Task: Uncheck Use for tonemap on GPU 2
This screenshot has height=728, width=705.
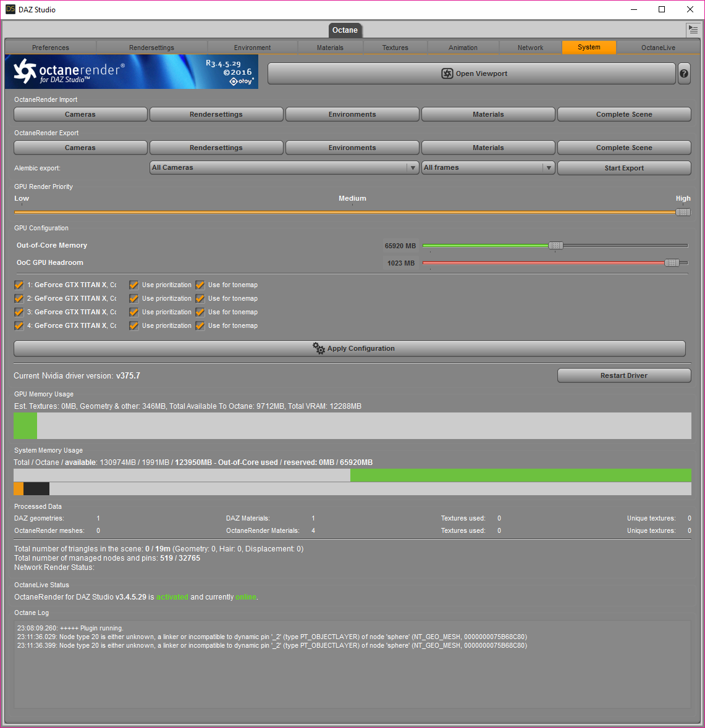Action: pos(200,298)
